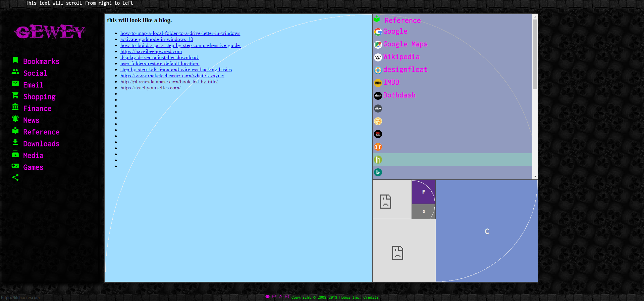This screenshot has height=301, width=644.
Task: Click the orange allrecipes icon
Action: 378,147
